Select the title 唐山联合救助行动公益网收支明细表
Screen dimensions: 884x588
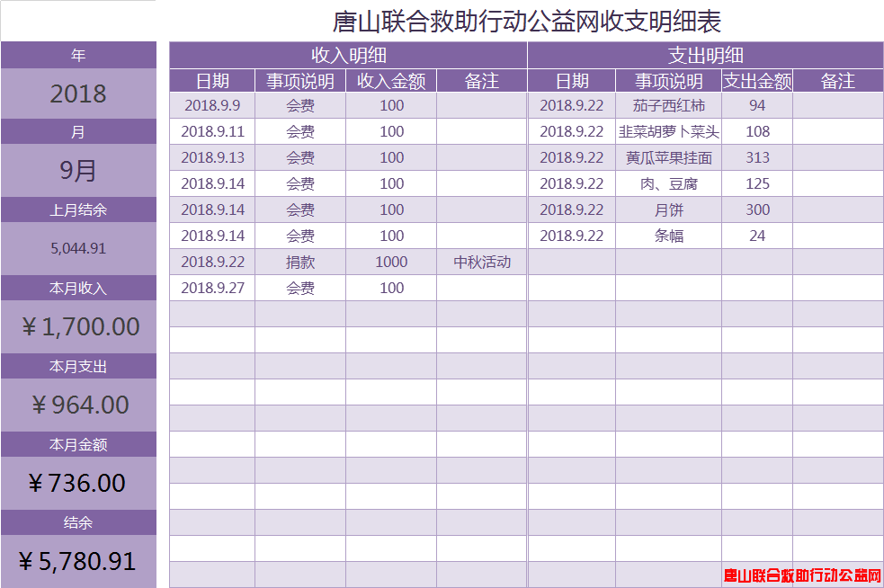pos(527,22)
